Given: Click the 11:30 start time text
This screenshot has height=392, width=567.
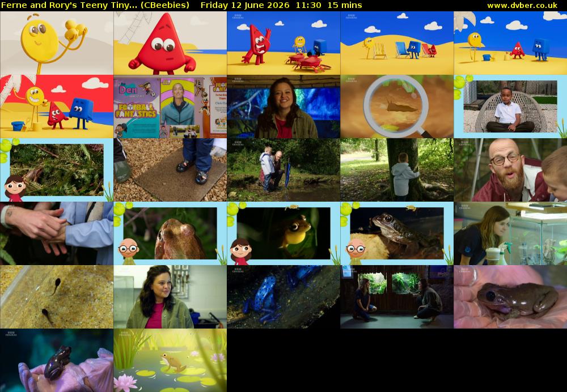Looking at the screenshot, I should point(307,5).
